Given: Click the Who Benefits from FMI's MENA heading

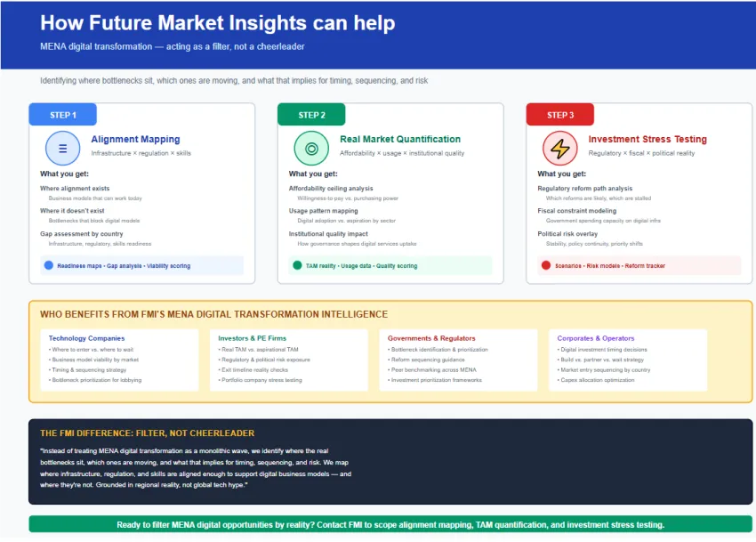Looking at the screenshot, I should [x=213, y=314].
